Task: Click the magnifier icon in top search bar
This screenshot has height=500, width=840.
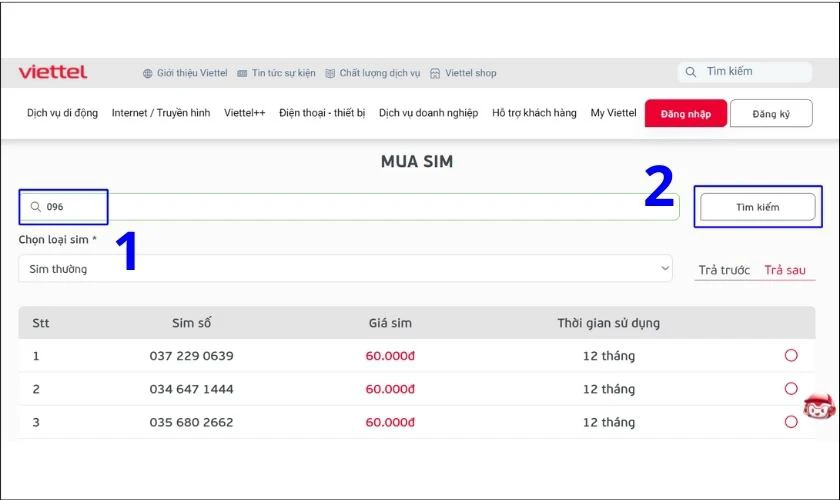Action: point(691,72)
